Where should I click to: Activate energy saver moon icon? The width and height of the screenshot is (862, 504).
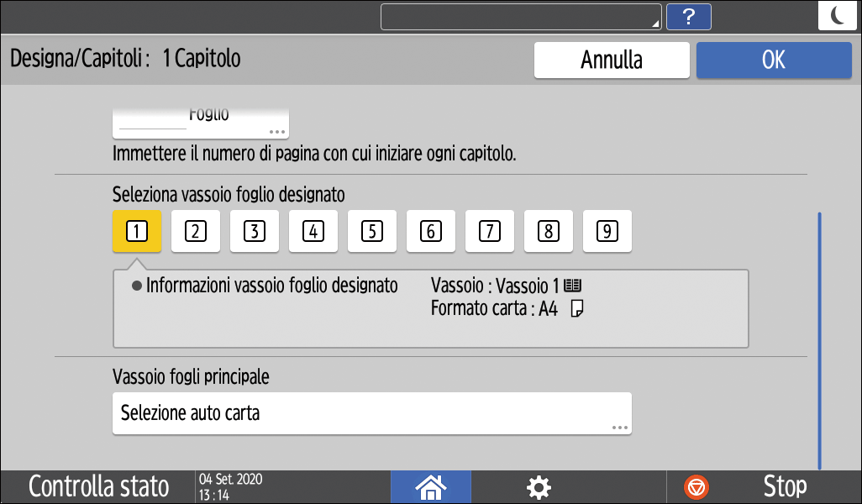tap(837, 16)
